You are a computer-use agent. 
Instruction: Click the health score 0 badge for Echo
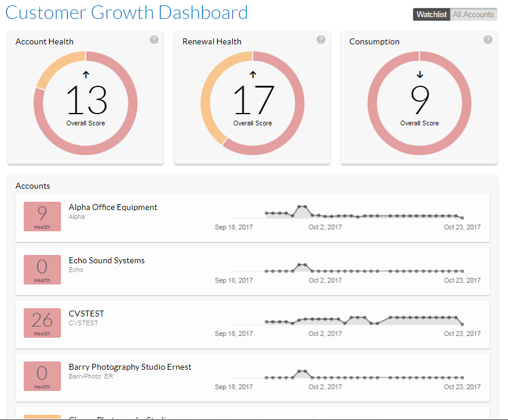(x=42, y=269)
